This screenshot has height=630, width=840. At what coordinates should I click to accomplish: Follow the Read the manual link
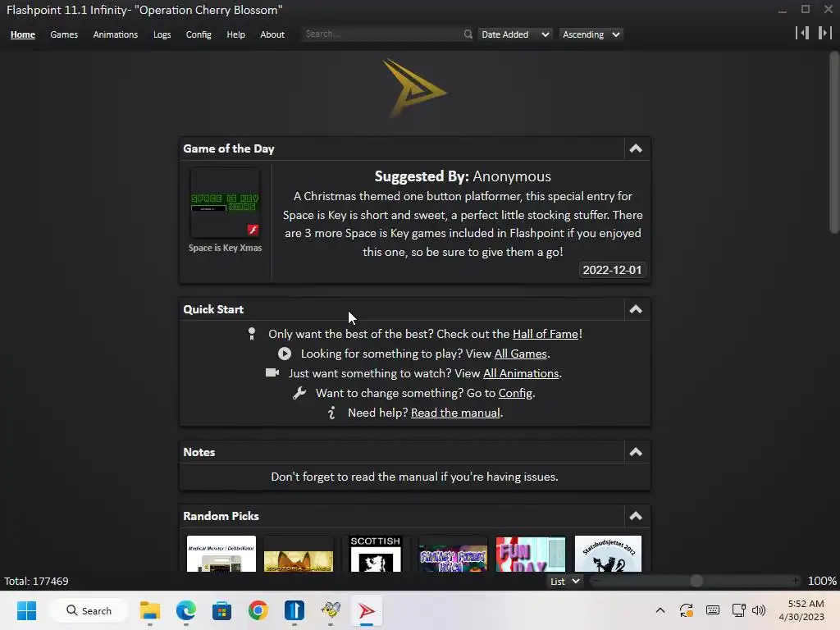455,413
